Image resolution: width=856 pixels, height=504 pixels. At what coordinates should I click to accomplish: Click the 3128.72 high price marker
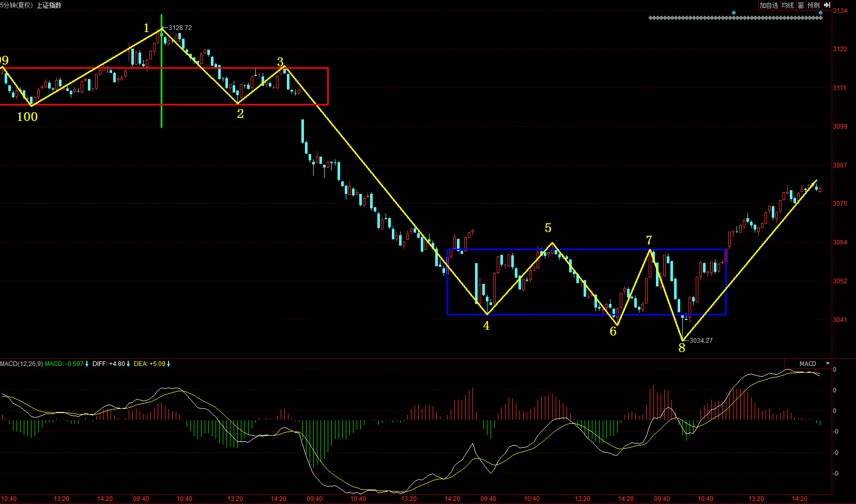click(x=180, y=28)
